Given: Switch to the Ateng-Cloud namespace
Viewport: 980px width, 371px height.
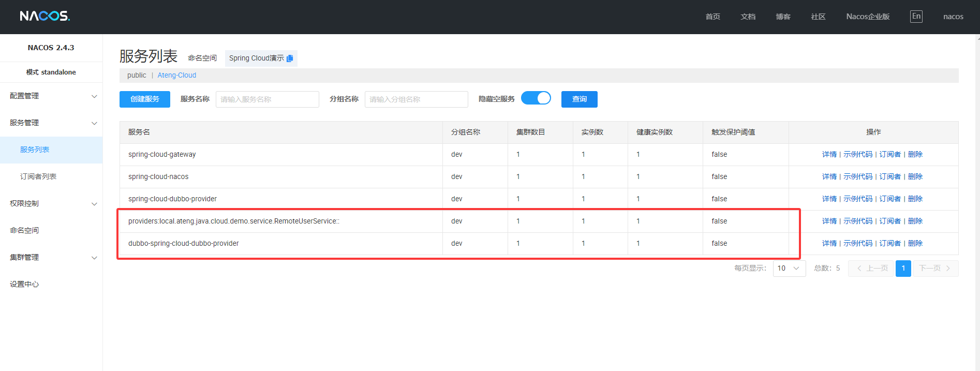Looking at the screenshot, I should tap(176, 76).
